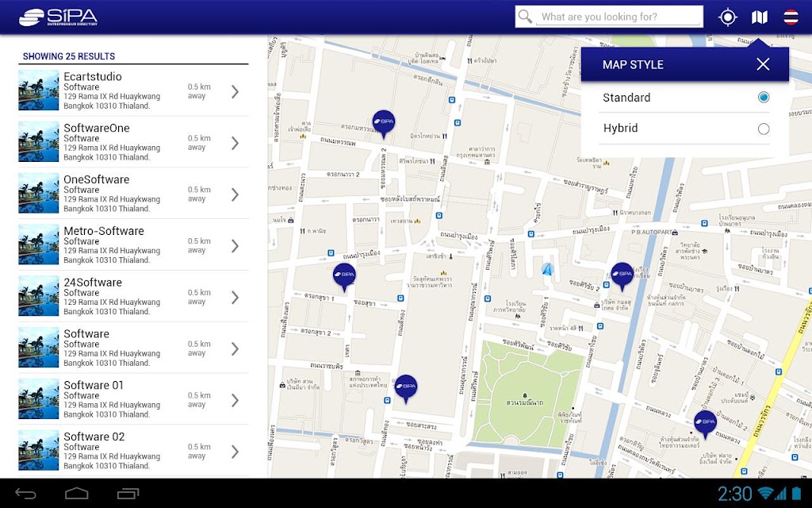Open Software 01 details chevron
The image size is (812, 508).
(x=235, y=400)
